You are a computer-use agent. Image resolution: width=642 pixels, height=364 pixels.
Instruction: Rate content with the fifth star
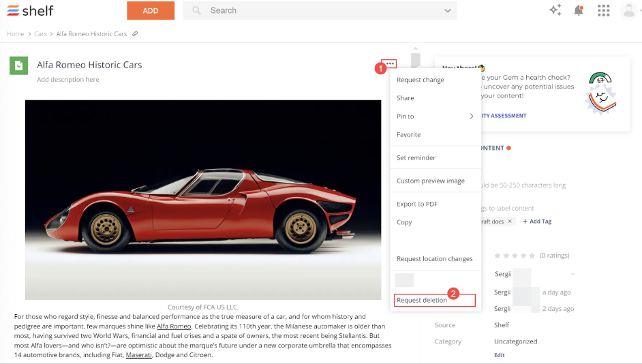coord(532,256)
